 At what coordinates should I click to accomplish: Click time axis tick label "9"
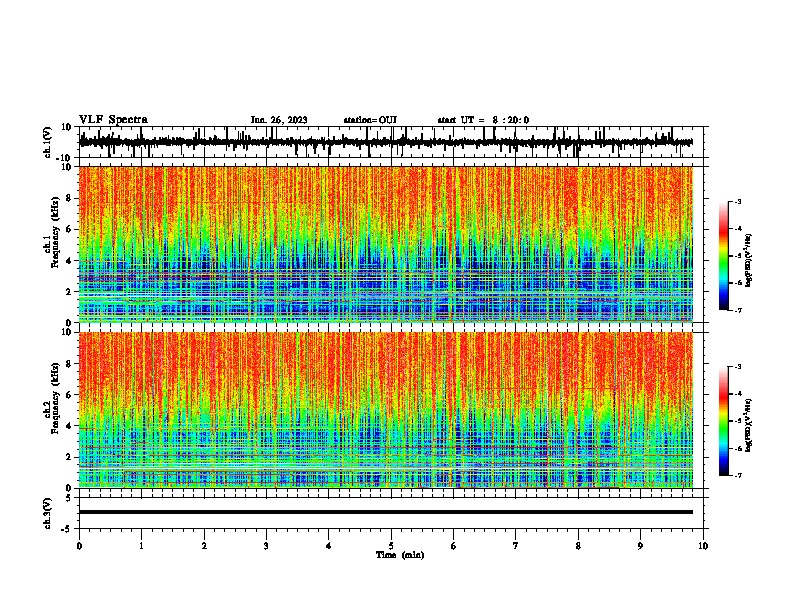640,546
